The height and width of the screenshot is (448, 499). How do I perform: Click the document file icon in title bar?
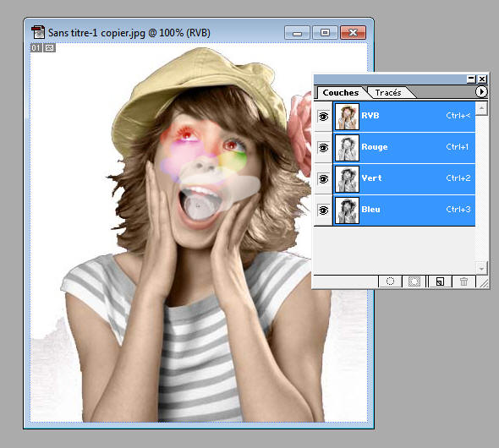(x=38, y=32)
